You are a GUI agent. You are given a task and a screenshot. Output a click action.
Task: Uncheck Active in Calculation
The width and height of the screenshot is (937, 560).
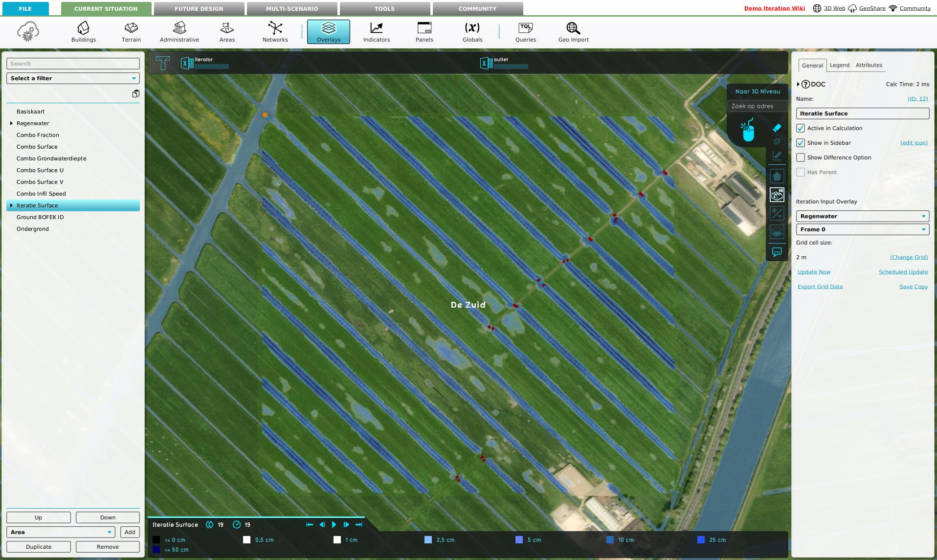801,128
